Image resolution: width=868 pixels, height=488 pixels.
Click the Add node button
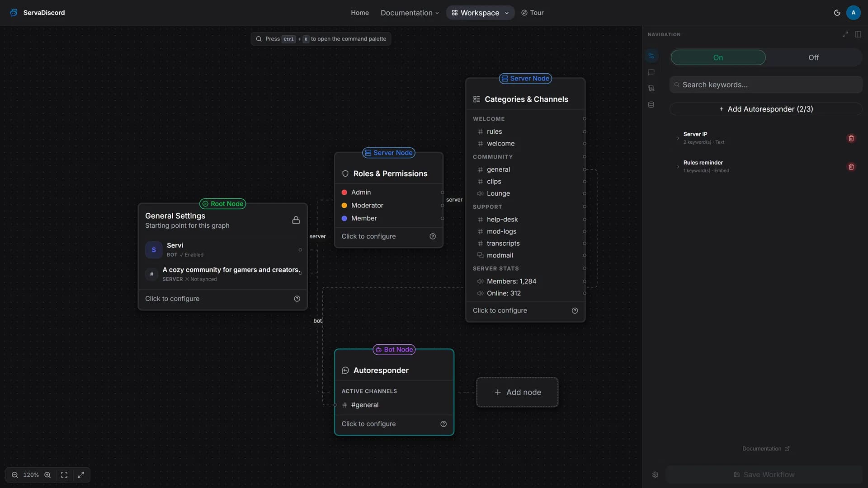517,392
